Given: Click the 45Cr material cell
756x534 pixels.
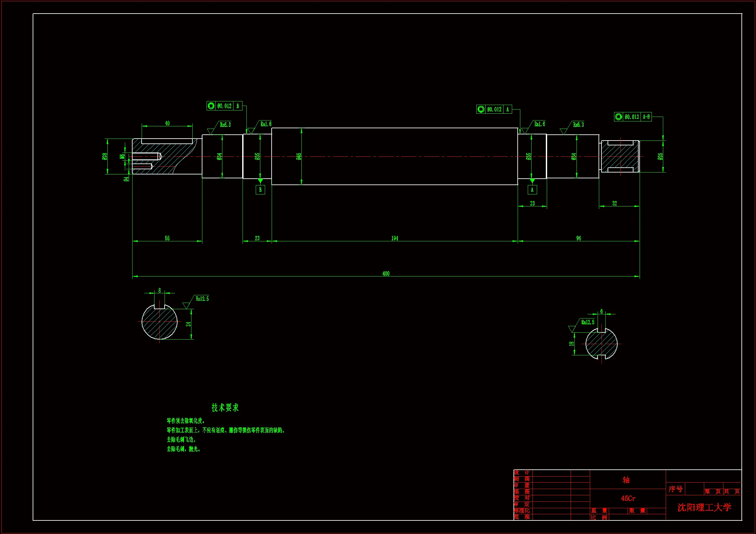Looking at the screenshot, I should click(x=628, y=498).
